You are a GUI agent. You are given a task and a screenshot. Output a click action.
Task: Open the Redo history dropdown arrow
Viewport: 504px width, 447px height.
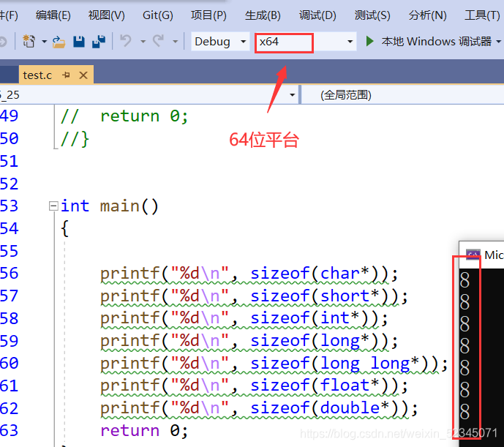click(175, 42)
